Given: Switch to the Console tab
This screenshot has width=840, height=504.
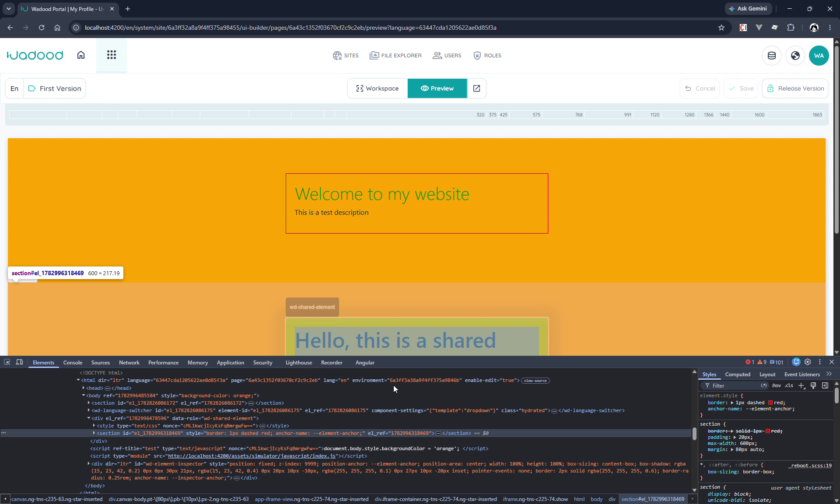Looking at the screenshot, I should tap(73, 363).
